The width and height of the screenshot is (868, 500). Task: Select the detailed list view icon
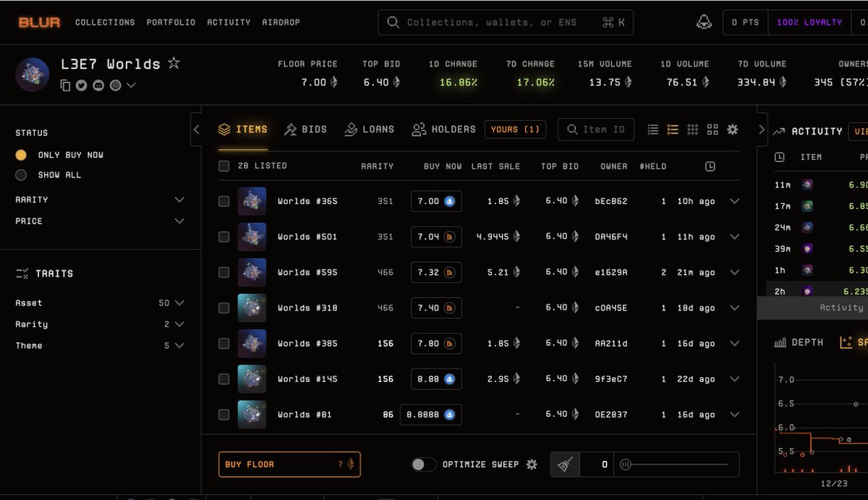tap(673, 130)
